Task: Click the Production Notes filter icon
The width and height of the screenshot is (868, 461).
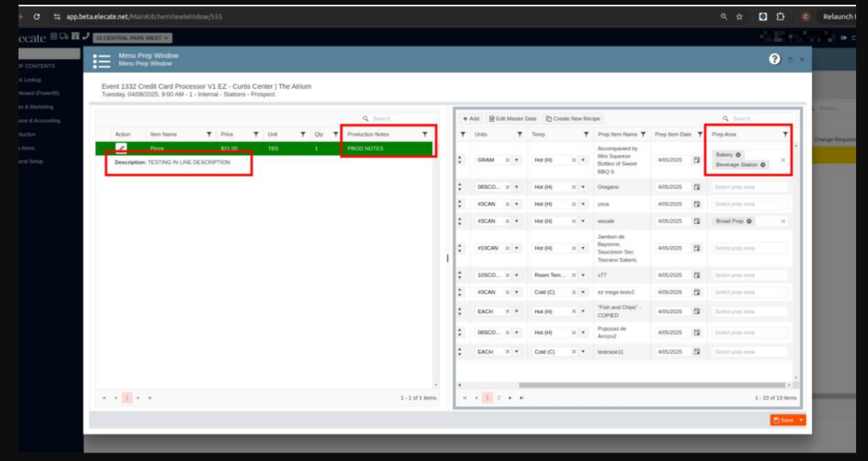Action: [x=425, y=135]
